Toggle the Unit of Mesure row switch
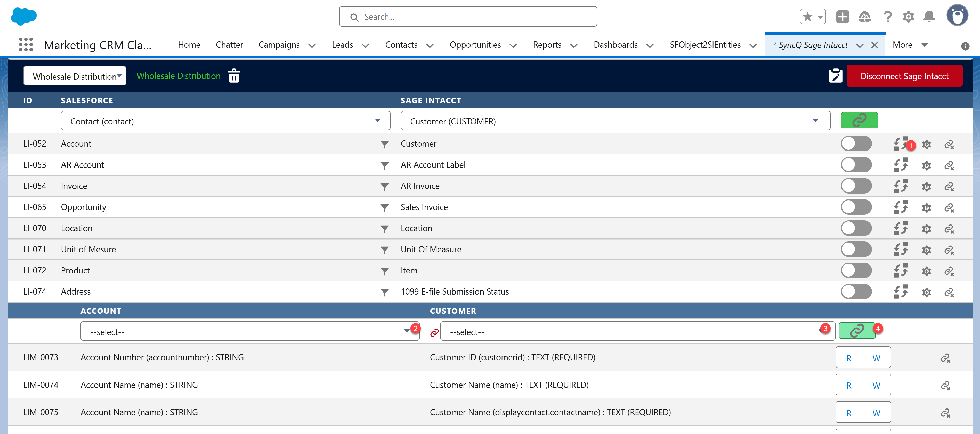This screenshot has width=980, height=434. pos(856,249)
